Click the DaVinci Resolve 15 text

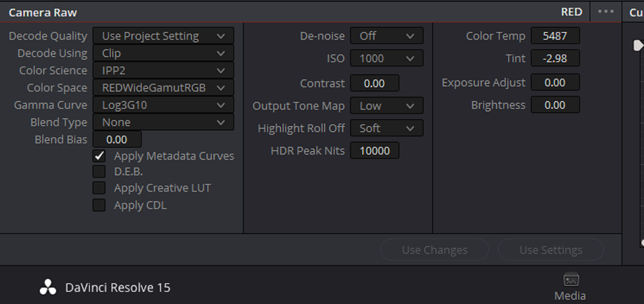click(118, 287)
